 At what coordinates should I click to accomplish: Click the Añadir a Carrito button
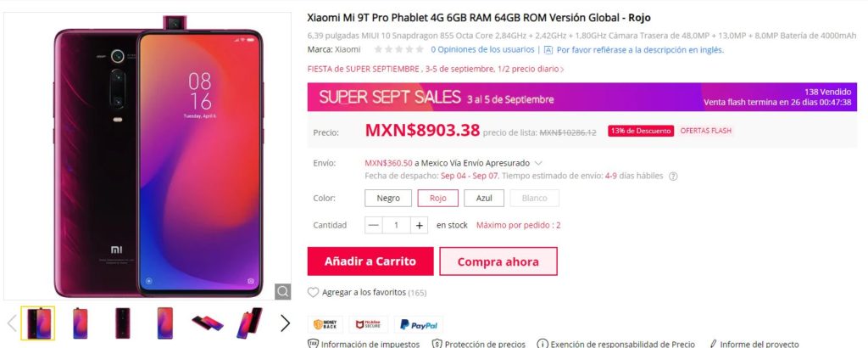370,261
